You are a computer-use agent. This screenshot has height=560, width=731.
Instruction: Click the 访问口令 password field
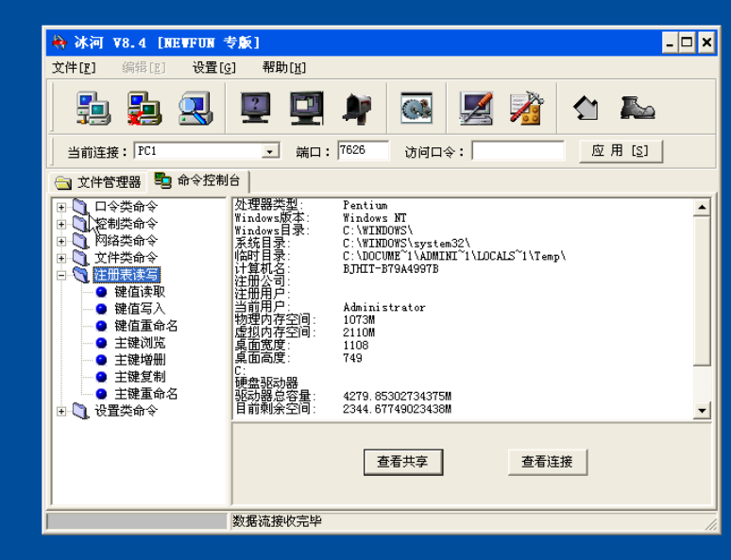(x=518, y=150)
